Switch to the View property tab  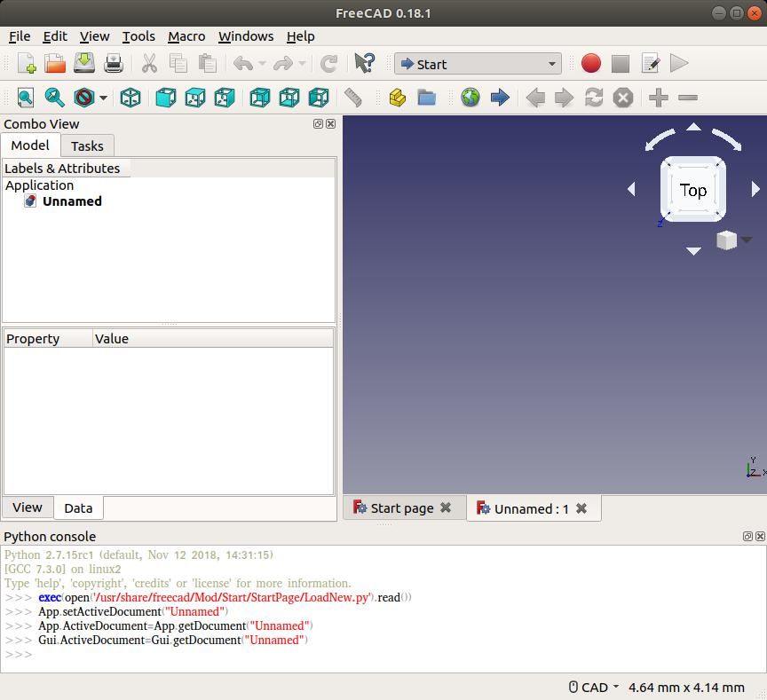[x=28, y=507]
